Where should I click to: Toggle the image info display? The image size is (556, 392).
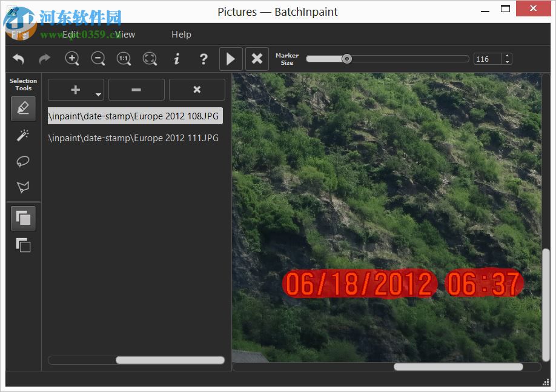(176, 59)
